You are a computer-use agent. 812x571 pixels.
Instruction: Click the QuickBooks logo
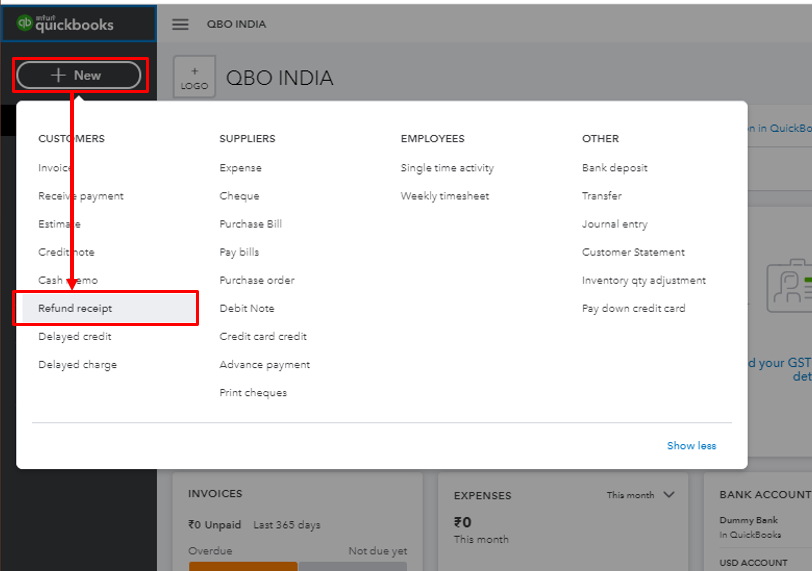tap(65, 23)
